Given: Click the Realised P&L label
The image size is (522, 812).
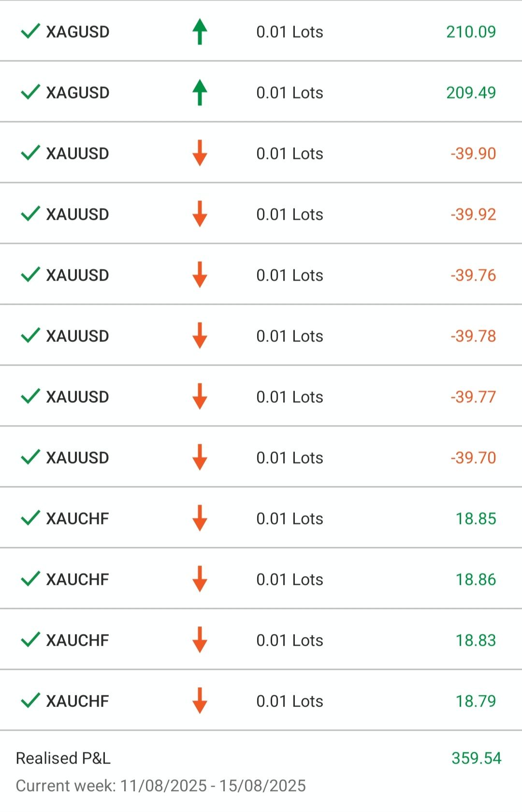Looking at the screenshot, I should [63, 758].
